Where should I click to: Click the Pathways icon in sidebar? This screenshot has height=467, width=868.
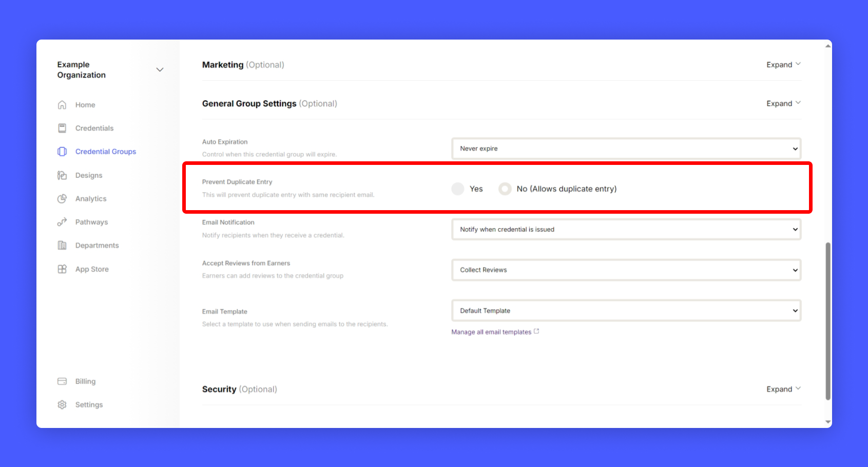62,222
